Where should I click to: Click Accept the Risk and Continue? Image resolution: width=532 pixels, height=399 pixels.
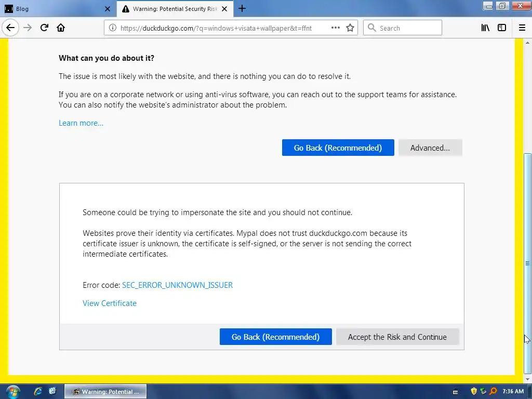(397, 337)
